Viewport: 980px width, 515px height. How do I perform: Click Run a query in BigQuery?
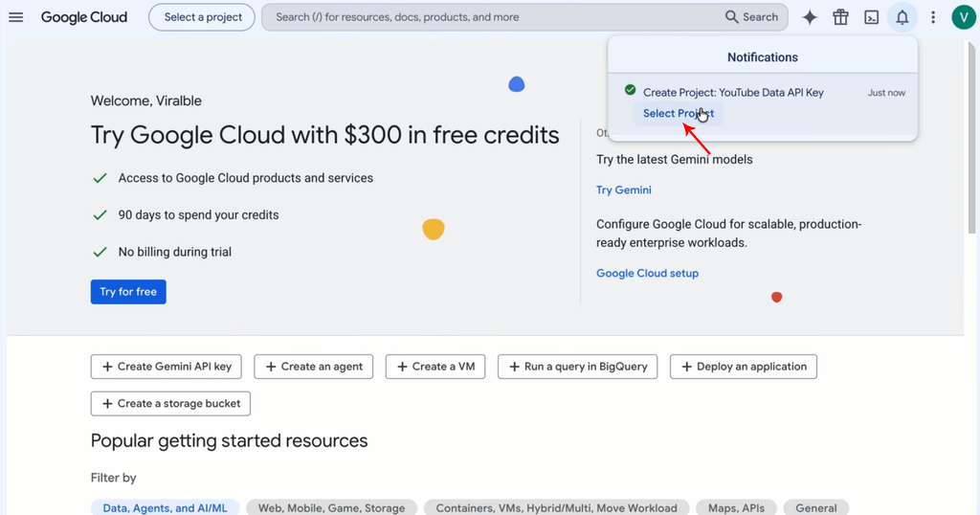[577, 367]
